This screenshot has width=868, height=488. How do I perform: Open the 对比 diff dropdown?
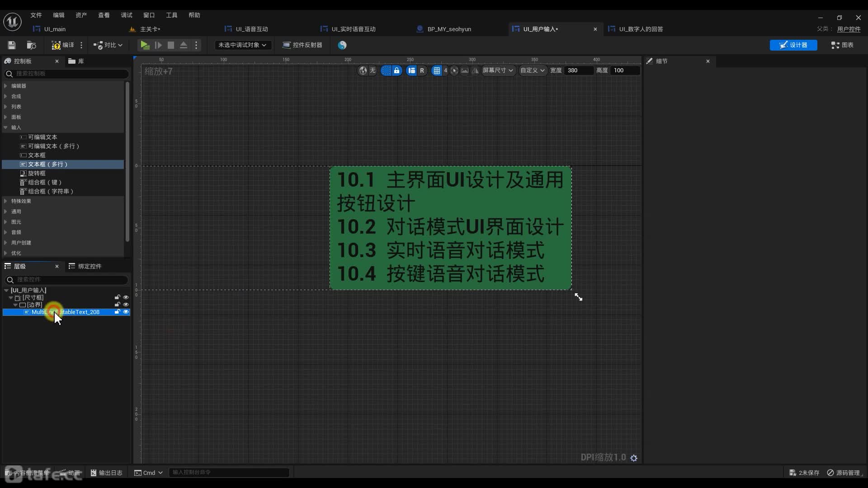coord(108,45)
